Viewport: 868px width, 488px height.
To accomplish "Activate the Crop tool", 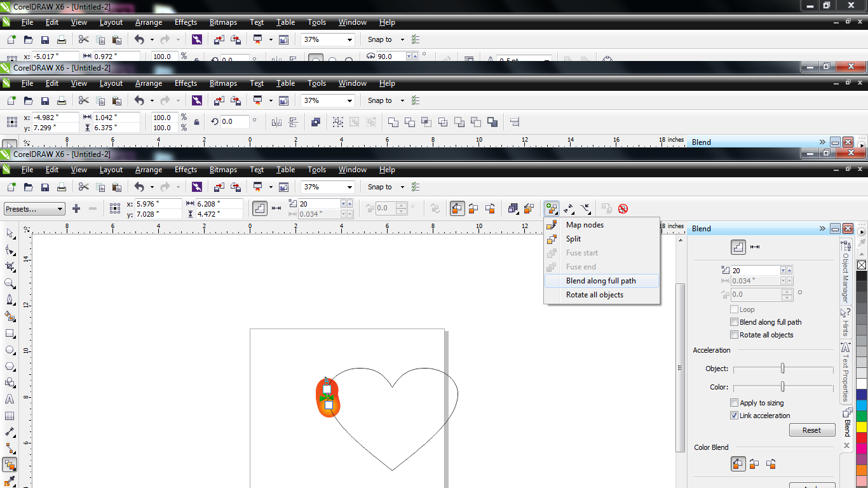I will (x=9, y=267).
